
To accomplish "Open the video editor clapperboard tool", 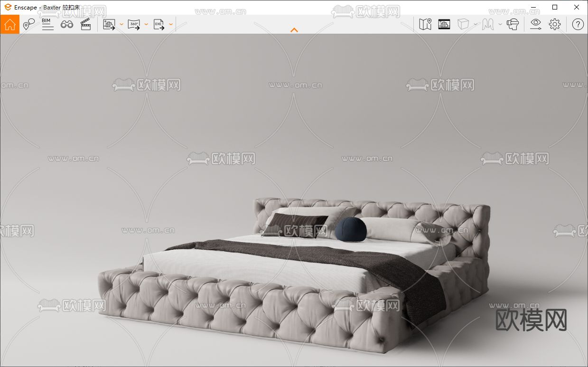I will click(85, 24).
